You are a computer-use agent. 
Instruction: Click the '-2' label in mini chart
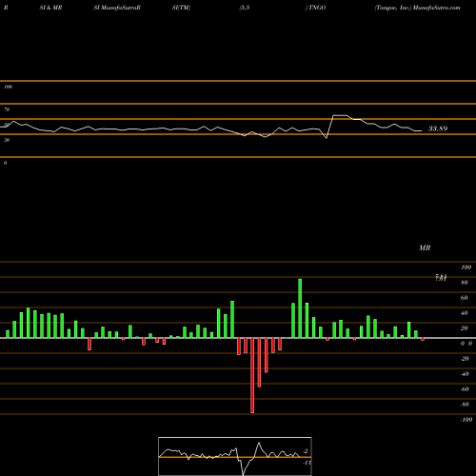pyautogui.click(x=306, y=451)
